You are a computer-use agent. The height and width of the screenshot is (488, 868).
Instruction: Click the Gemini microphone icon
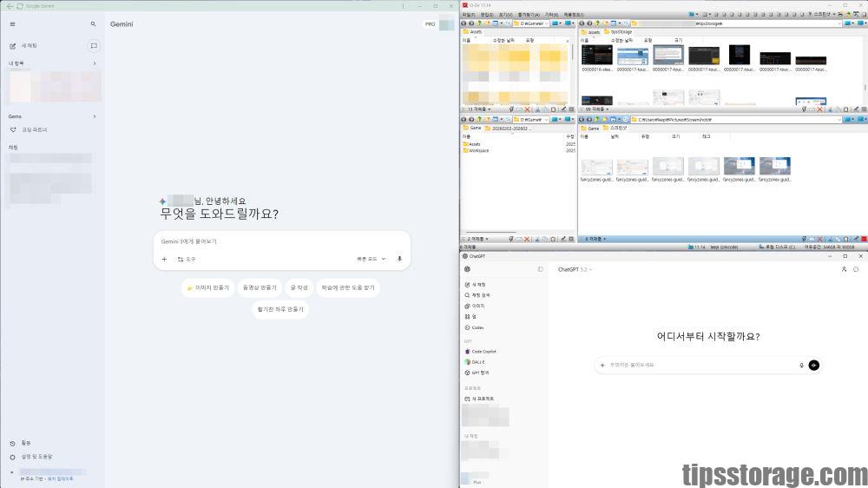tap(399, 259)
